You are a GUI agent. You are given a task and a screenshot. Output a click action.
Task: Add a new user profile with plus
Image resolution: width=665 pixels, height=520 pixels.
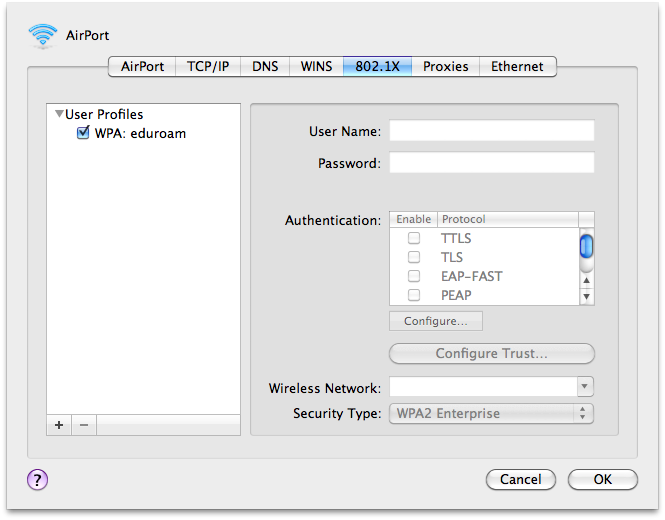[x=59, y=425]
